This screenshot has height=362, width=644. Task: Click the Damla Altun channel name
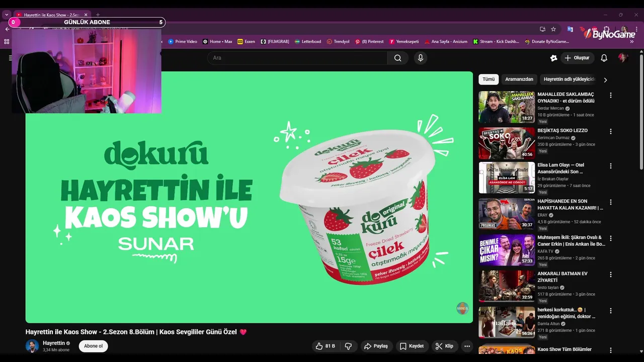(547, 324)
